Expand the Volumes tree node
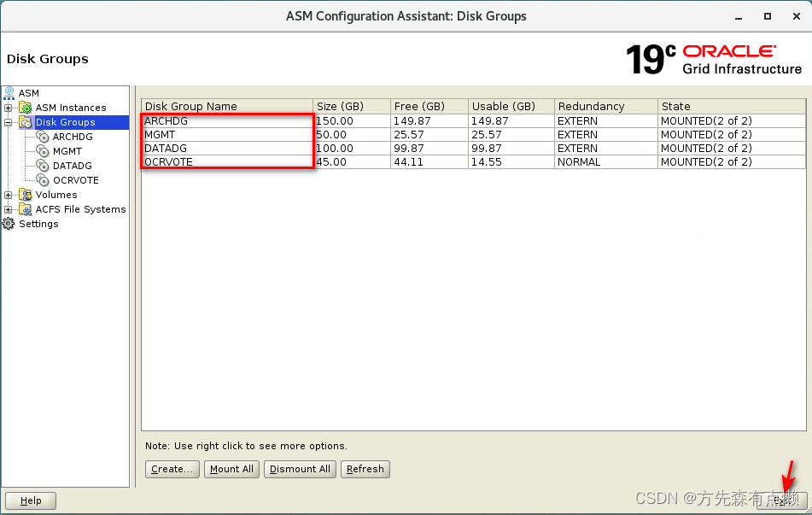Image resolution: width=812 pixels, height=515 pixels. click(9, 196)
